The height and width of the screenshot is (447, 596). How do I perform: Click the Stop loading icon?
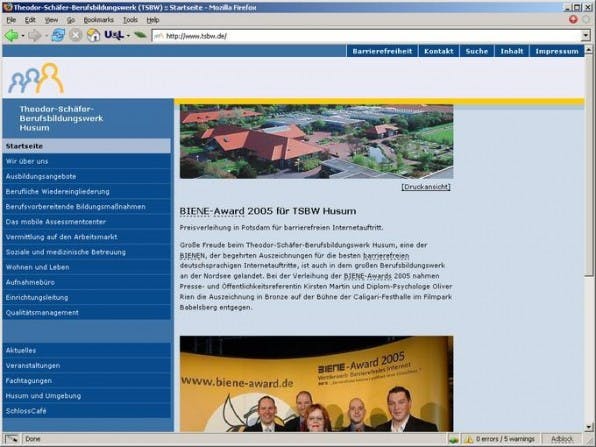pos(76,35)
